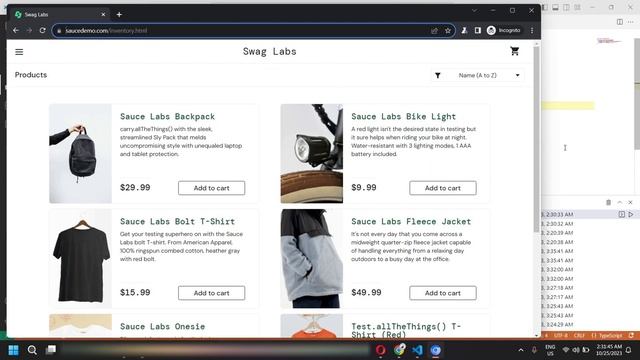
Task: Open the Sauce Labs Bolt T-Shirt title link
Action: 177,222
